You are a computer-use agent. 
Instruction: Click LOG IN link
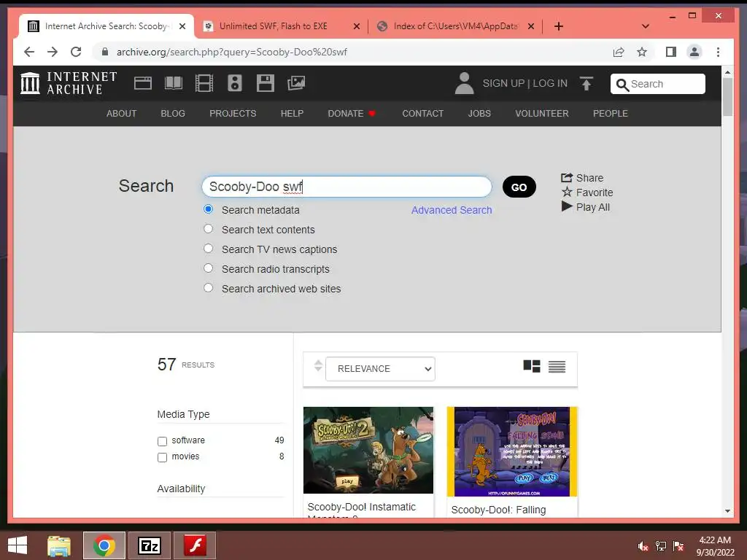tap(550, 83)
